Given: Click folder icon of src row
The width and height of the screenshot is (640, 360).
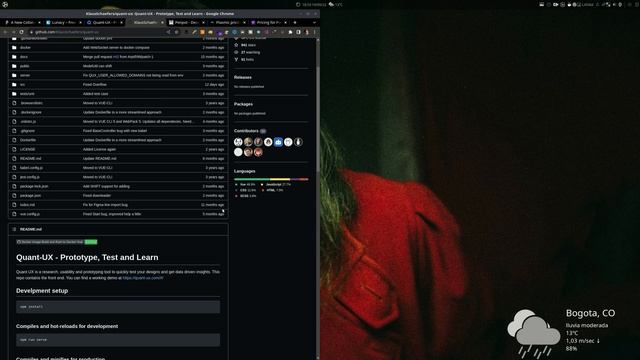Looking at the screenshot, I should click(x=14, y=84).
